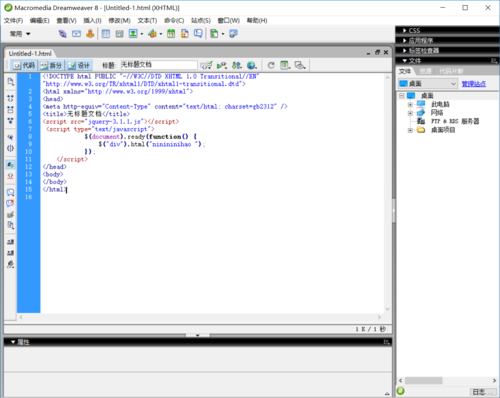Click the Validate Markup icon
Viewport: 500px width, 398px height.
pyautogui.click(x=222, y=65)
